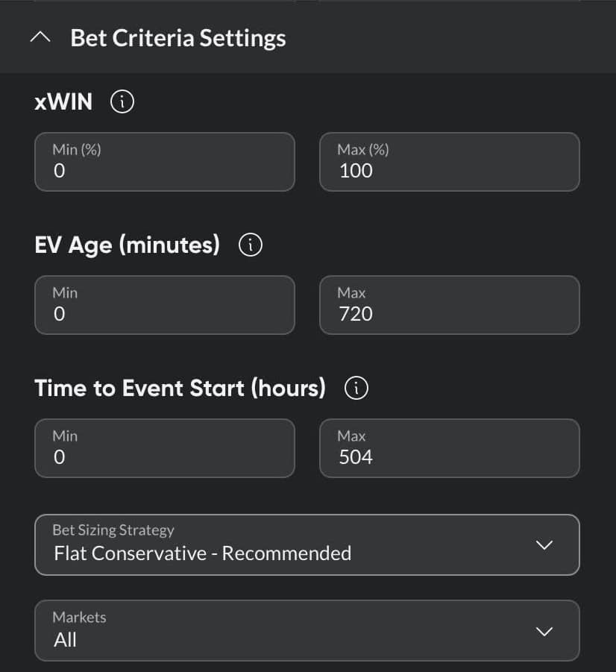Viewport: 616px width, 672px height.
Task: Focus the xWIN Min (%) field
Action: coord(165,162)
